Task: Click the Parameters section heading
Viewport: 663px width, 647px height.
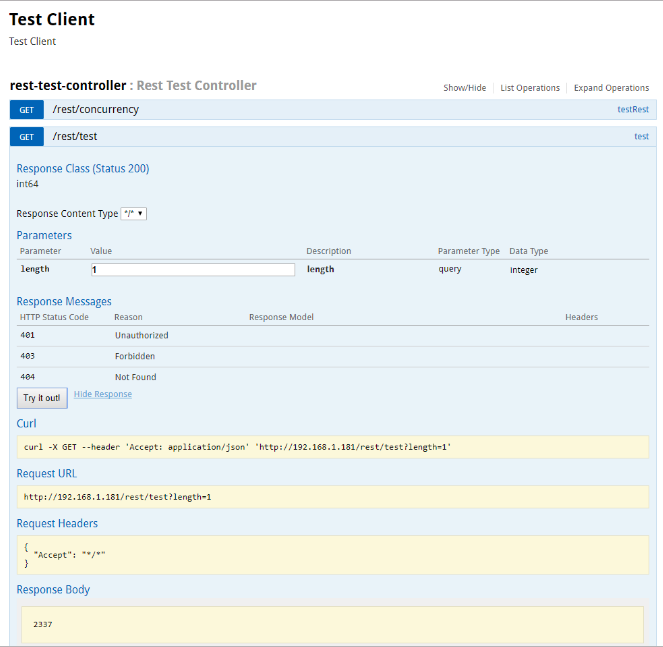Action: coord(44,235)
